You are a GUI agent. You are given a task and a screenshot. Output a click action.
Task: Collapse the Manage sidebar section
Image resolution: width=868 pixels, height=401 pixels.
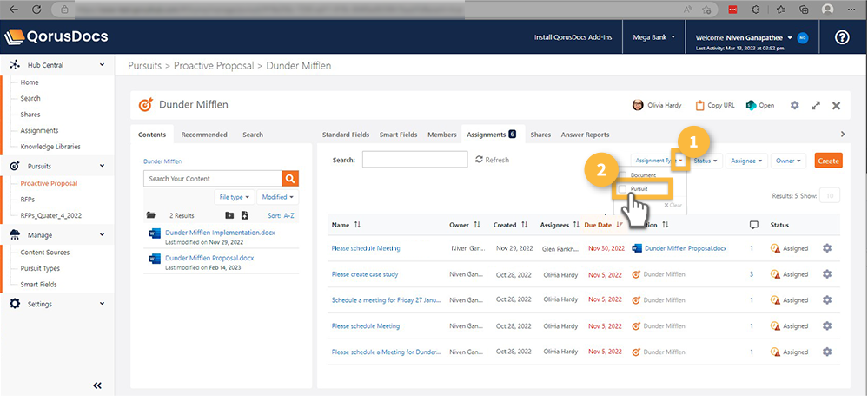(103, 234)
